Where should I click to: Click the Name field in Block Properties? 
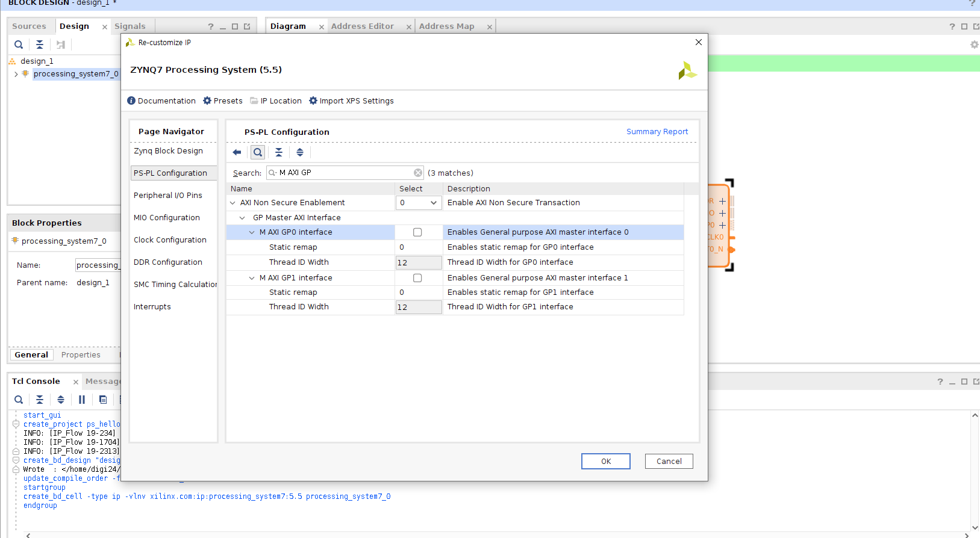pos(98,265)
